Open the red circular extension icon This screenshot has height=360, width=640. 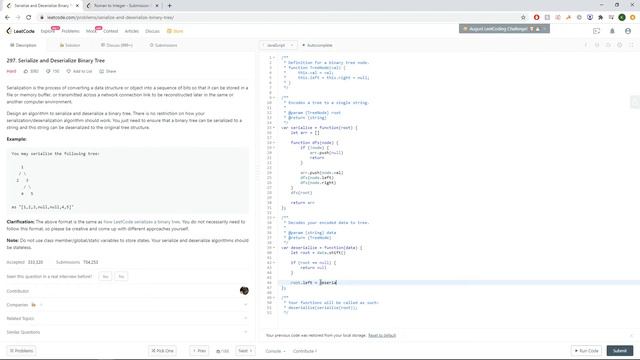(536, 18)
